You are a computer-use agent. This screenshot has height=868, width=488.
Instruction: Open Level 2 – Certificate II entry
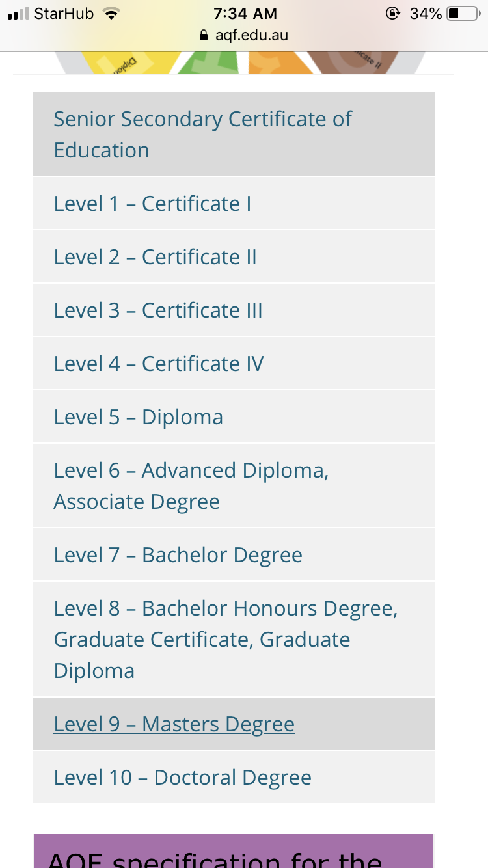click(155, 257)
